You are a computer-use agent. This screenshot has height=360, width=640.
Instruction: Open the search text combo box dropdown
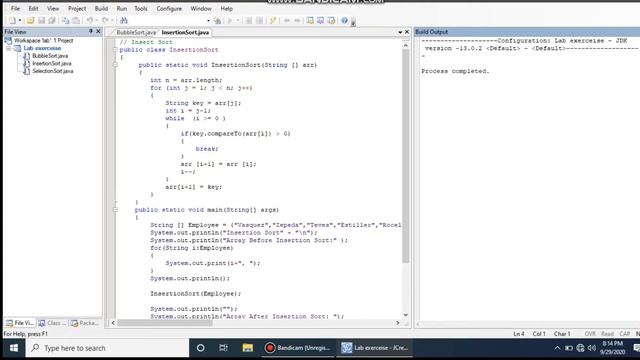coord(208,20)
